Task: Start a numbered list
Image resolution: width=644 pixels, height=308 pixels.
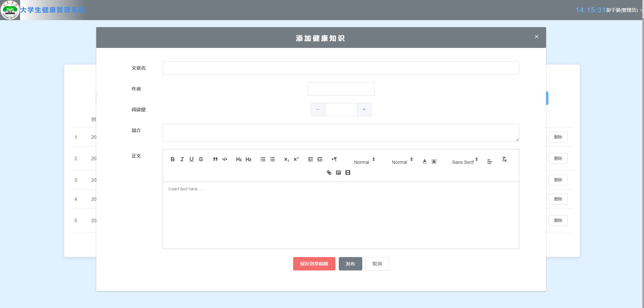Action: 263,159
